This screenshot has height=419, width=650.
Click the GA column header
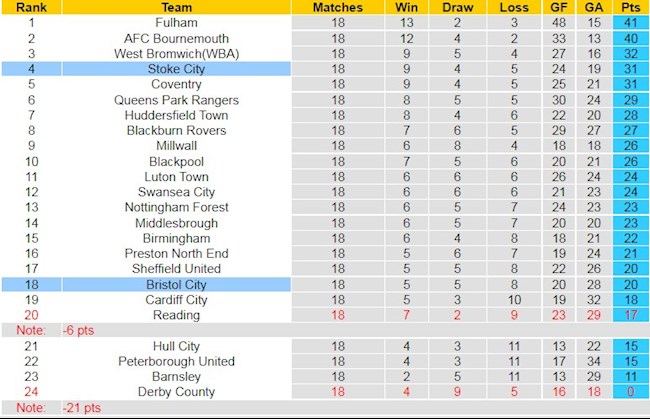[595, 7]
